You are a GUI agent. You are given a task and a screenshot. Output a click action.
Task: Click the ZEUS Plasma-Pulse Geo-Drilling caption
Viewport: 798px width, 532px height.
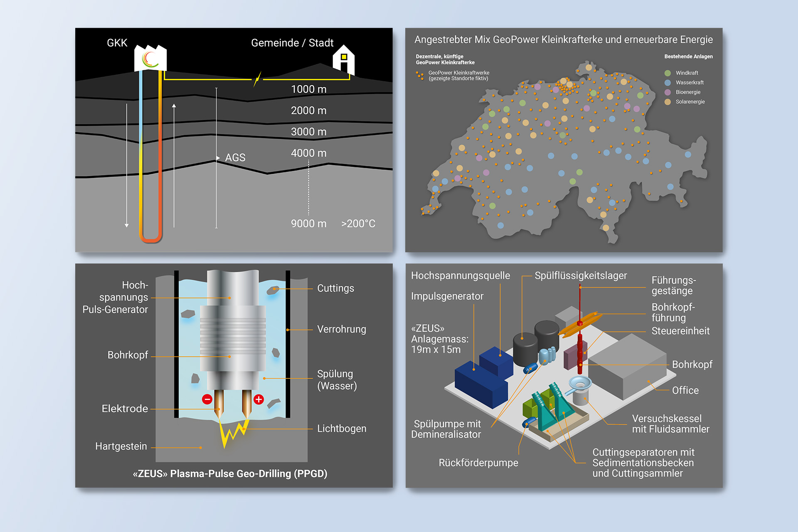(x=230, y=474)
